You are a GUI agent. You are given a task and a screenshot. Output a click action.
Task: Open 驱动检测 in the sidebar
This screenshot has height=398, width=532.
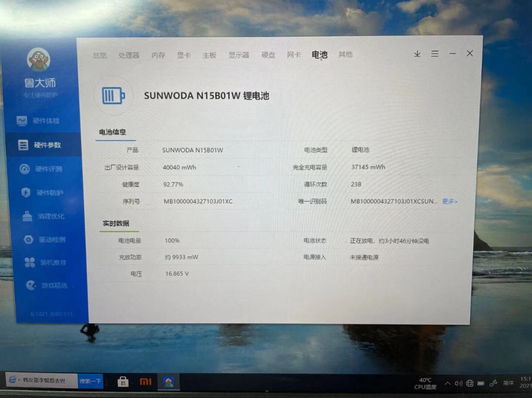click(44, 239)
